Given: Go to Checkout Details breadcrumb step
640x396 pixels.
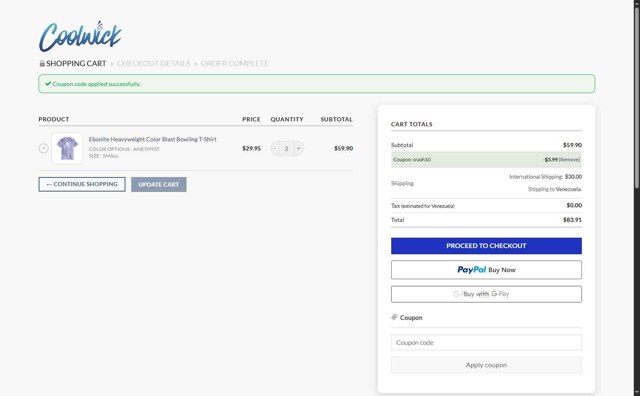Looking at the screenshot, I should [153, 64].
